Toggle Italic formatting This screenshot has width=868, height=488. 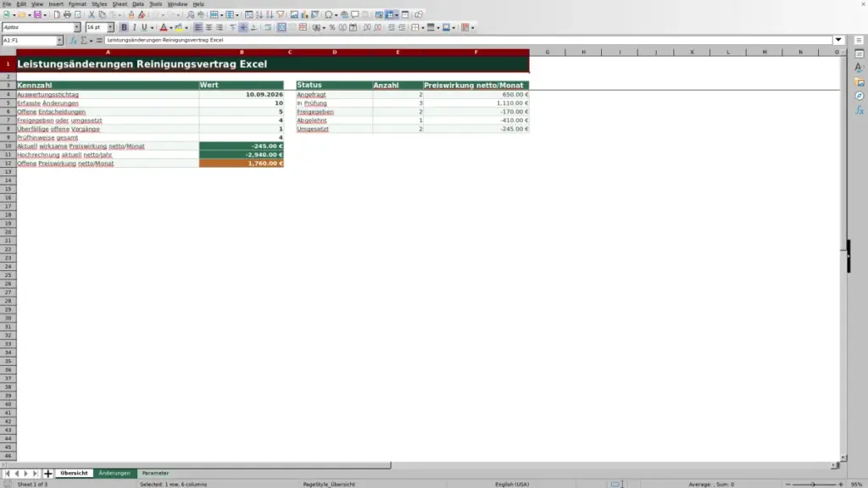click(134, 28)
